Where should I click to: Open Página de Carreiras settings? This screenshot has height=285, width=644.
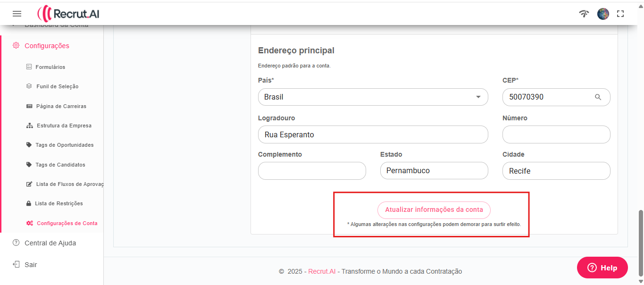click(x=61, y=106)
